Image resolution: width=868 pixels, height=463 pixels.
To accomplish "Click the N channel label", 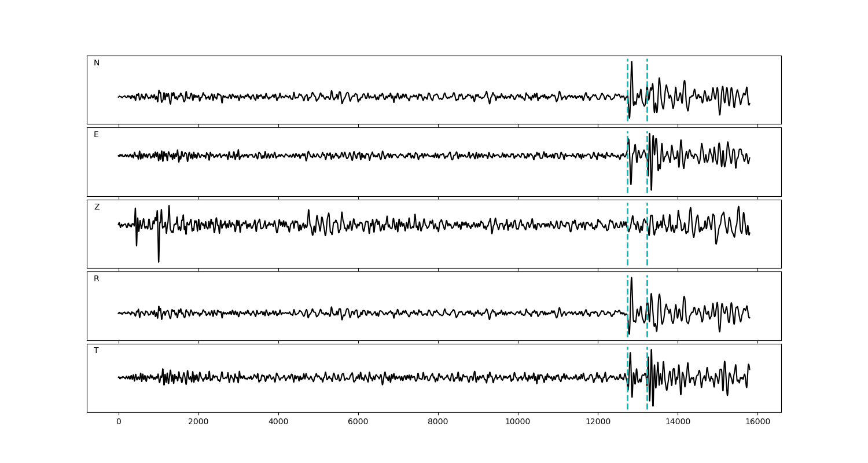I will 97,63.
